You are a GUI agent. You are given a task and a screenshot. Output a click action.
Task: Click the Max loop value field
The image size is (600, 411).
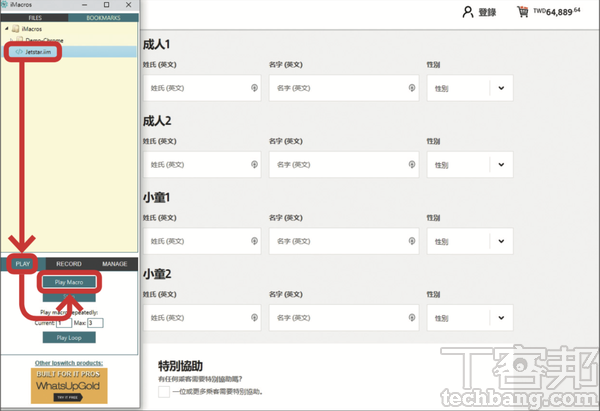(95, 323)
